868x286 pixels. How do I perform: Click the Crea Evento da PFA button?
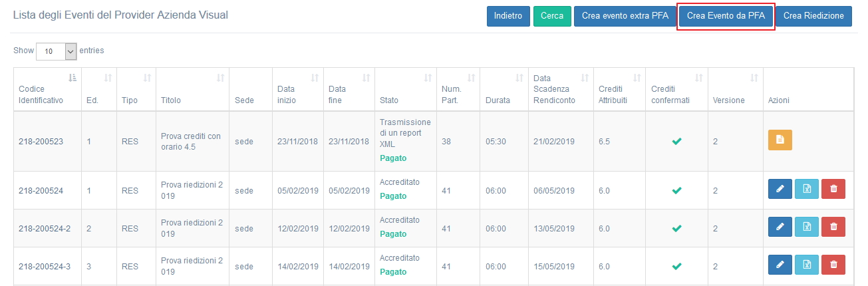726,16
